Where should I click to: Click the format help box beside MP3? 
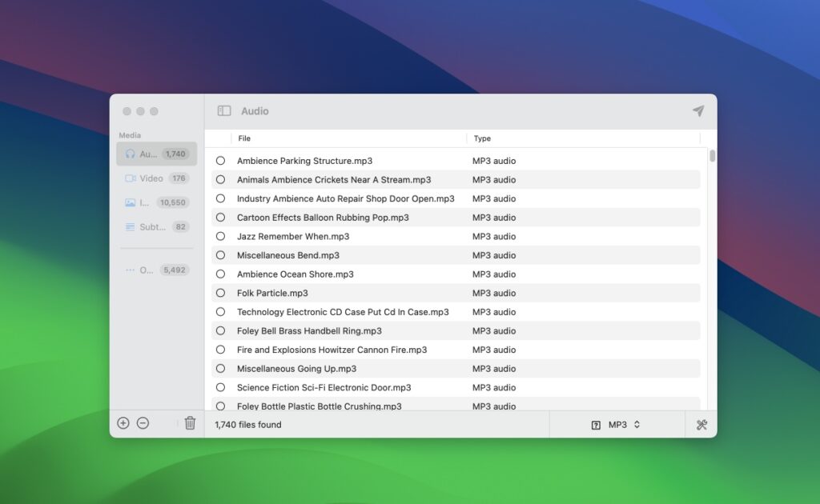[596, 424]
